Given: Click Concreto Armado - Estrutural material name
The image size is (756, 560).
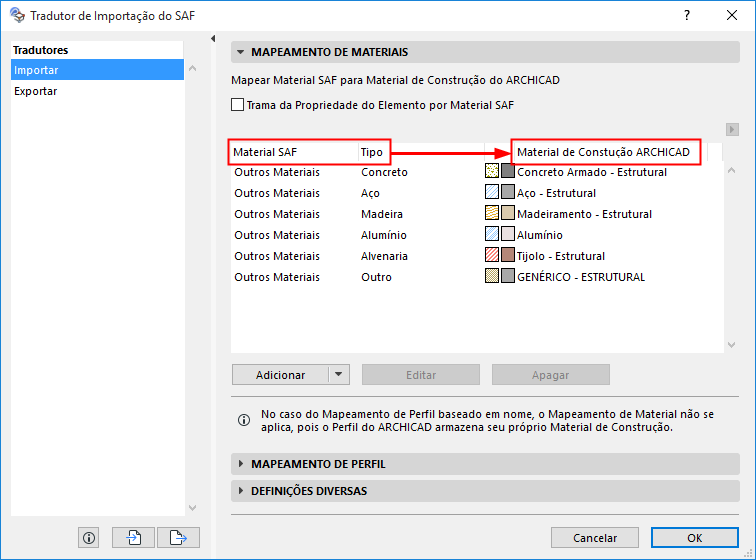Looking at the screenshot, I should [592, 172].
